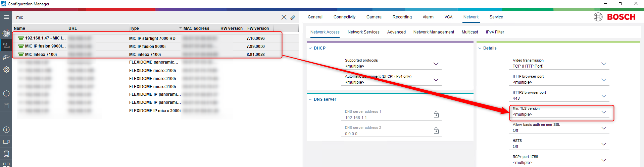
Task: Click the info icon in sidebar
Action: point(6,130)
